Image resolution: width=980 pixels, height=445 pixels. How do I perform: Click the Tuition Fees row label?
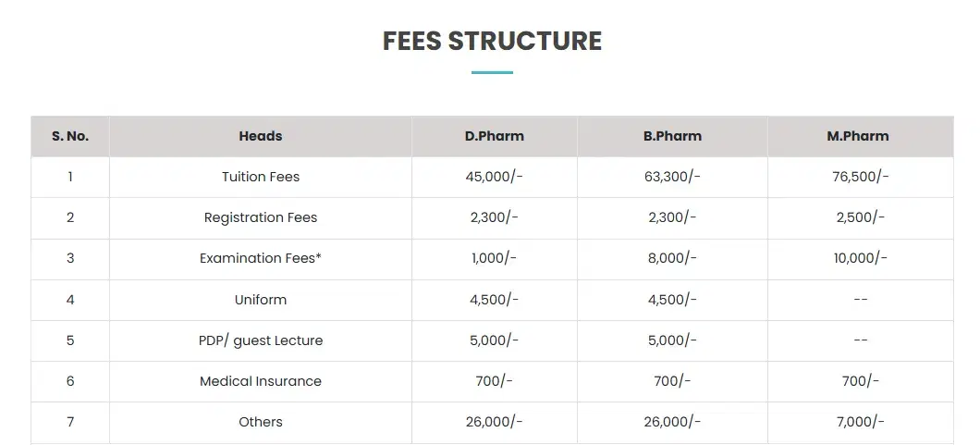point(261,177)
